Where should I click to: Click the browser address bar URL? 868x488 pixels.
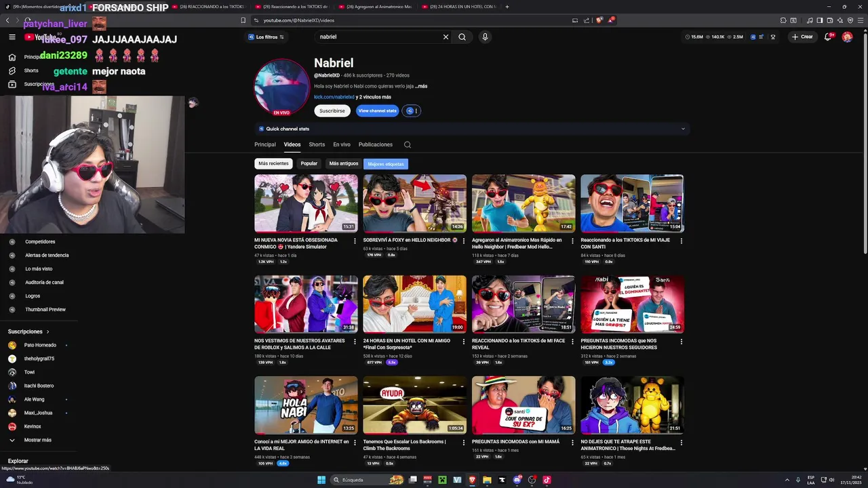point(299,20)
